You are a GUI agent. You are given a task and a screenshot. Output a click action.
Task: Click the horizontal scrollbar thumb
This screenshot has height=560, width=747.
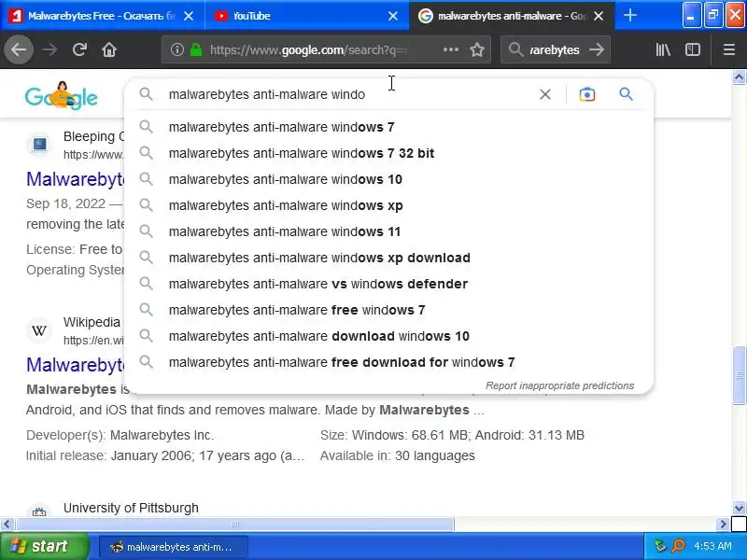point(235,525)
